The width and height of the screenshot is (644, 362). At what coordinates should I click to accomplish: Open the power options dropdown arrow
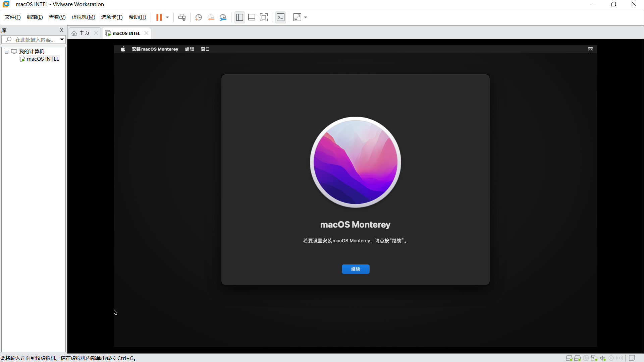pos(167,17)
